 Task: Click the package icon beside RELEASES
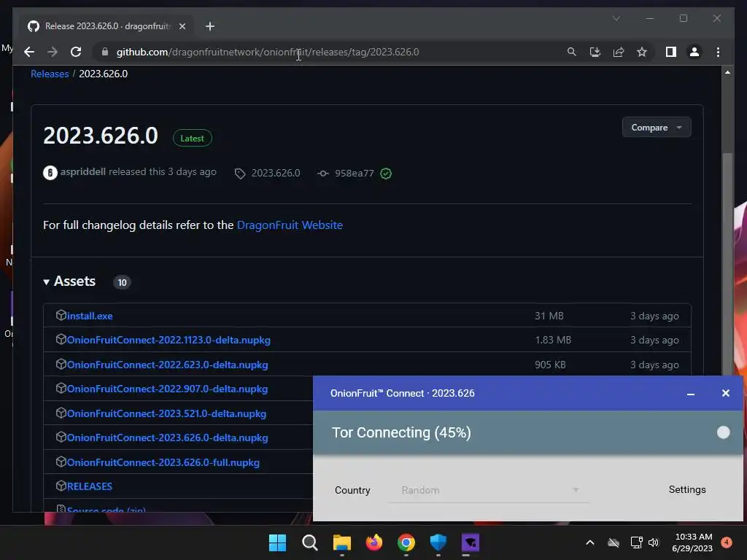(61, 486)
